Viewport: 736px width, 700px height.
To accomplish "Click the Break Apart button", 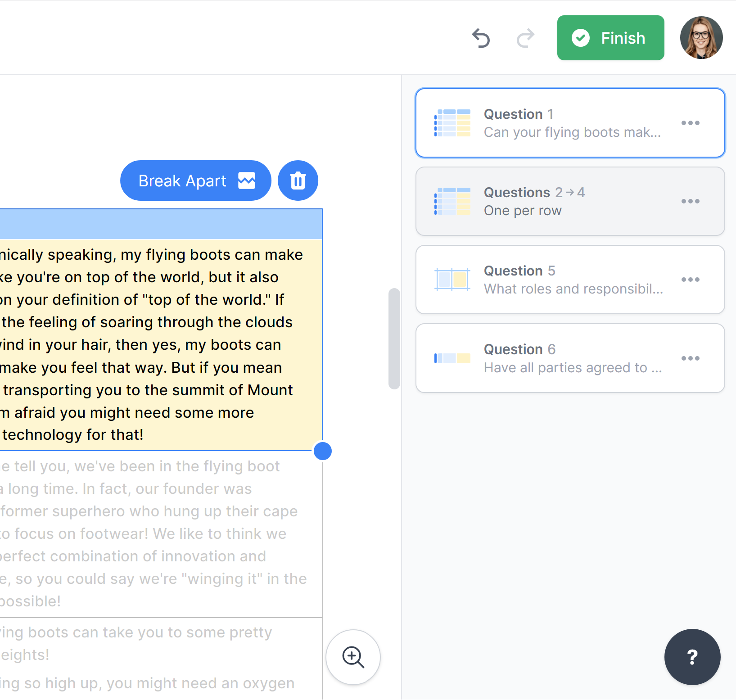I will 196,181.
